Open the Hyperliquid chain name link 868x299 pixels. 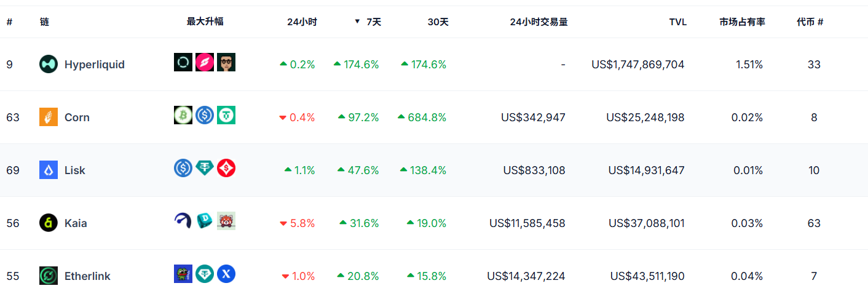click(95, 65)
